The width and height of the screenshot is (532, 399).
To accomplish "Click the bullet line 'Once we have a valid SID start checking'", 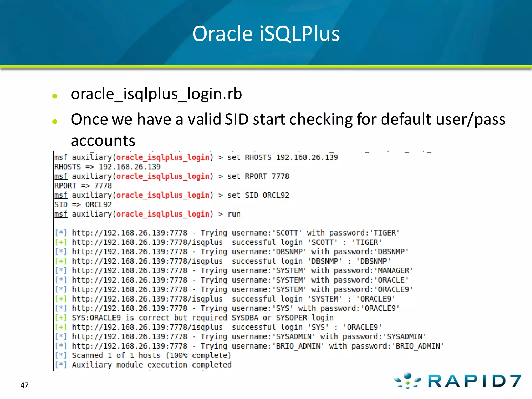I will (288, 119).
